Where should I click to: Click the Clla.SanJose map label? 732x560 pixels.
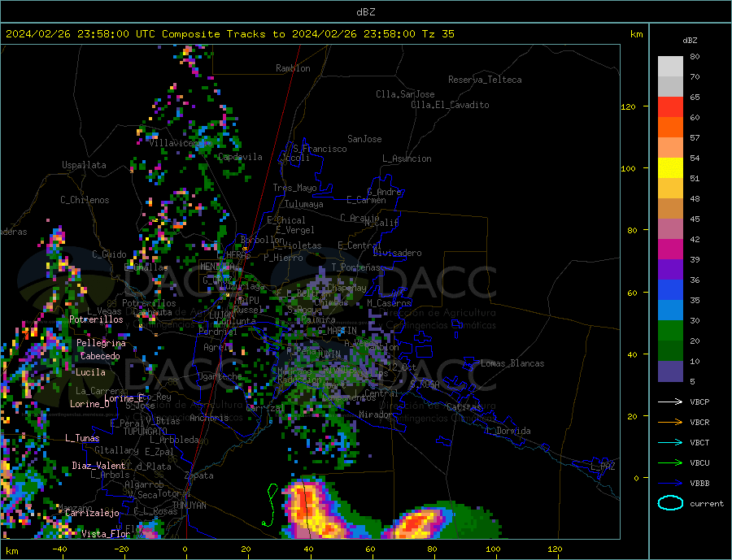tap(405, 94)
